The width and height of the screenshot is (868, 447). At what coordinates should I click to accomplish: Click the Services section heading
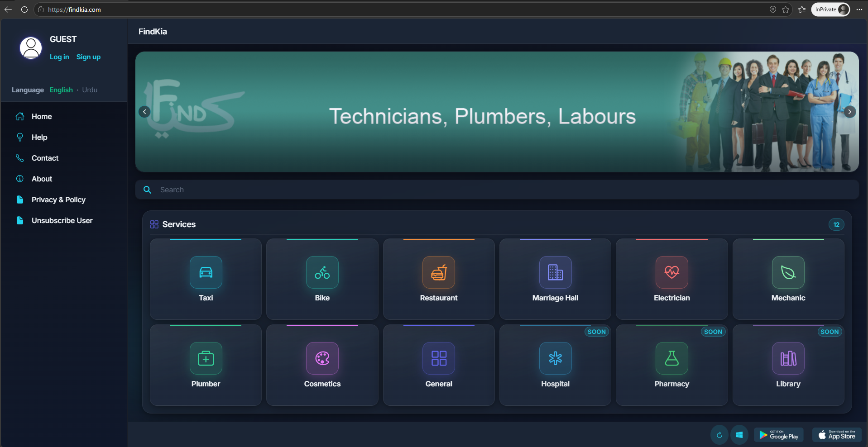pyautogui.click(x=179, y=224)
